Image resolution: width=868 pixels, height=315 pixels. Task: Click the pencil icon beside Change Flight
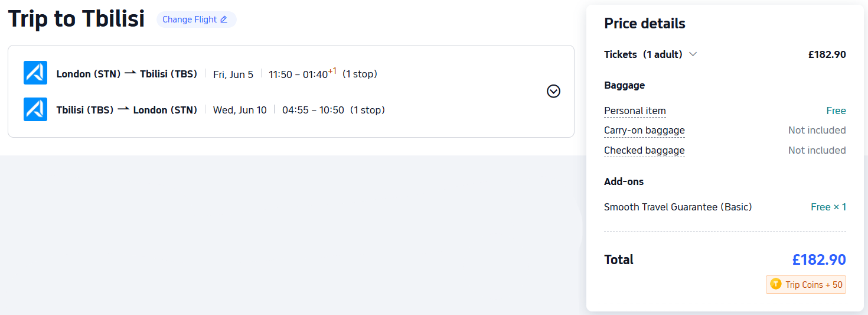[223, 20]
